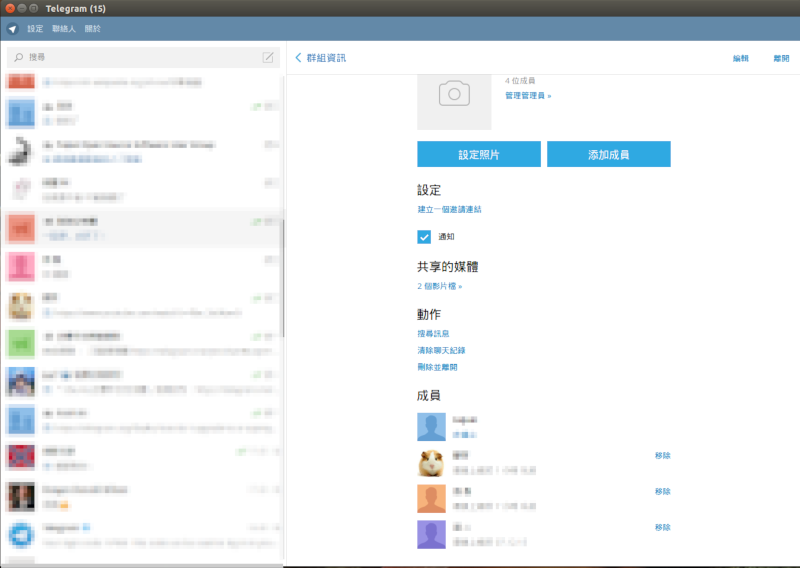The width and height of the screenshot is (800, 568).
Task: Click the purple member avatar in 成員 list
Action: pos(432,534)
